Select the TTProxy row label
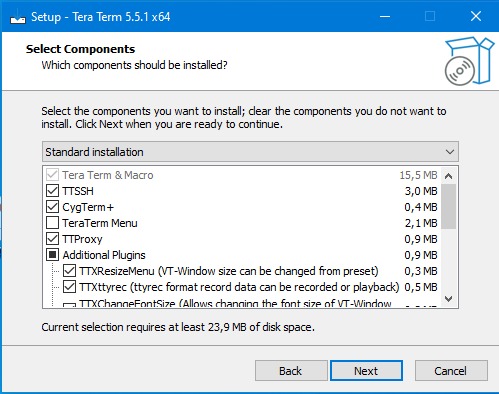The height and width of the screenshot is (394, 499). tap(82, 239)
